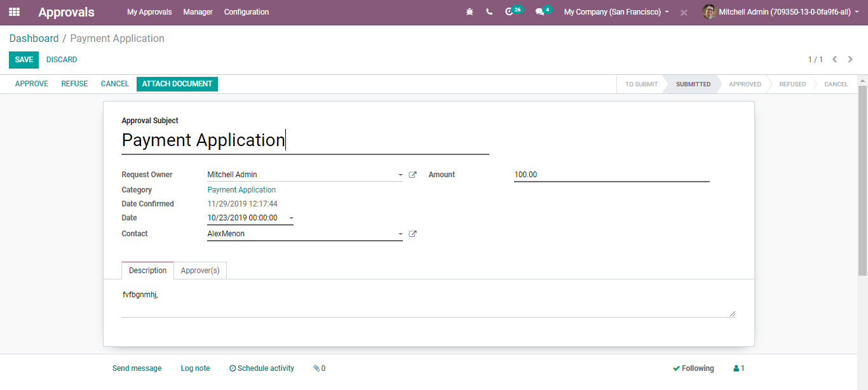Image resolution: width=868 pixels, height=390 pixels.
Task: Click the X icon beside company name
Action: (684, 13)
